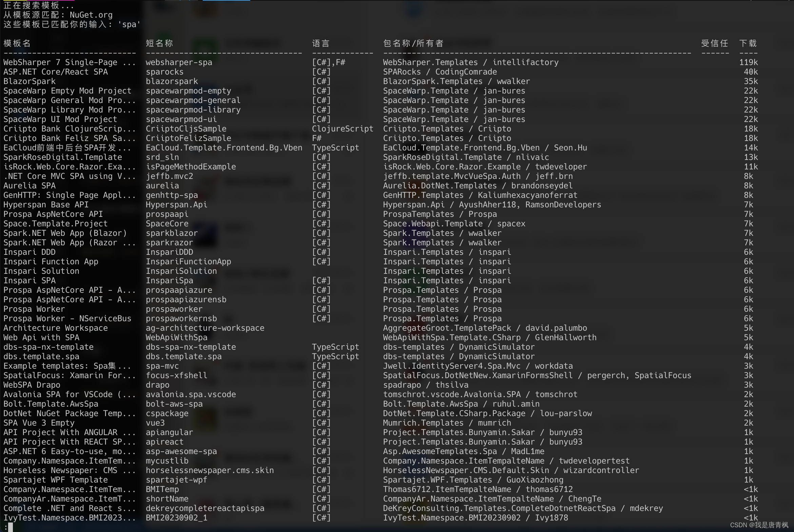Click the dekreycompletereactapispa short name
Screen dimensions: 794x532
[205, 508]
